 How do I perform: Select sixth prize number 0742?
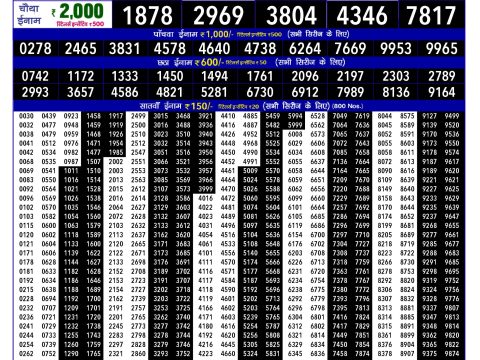(x=35, y=76)
